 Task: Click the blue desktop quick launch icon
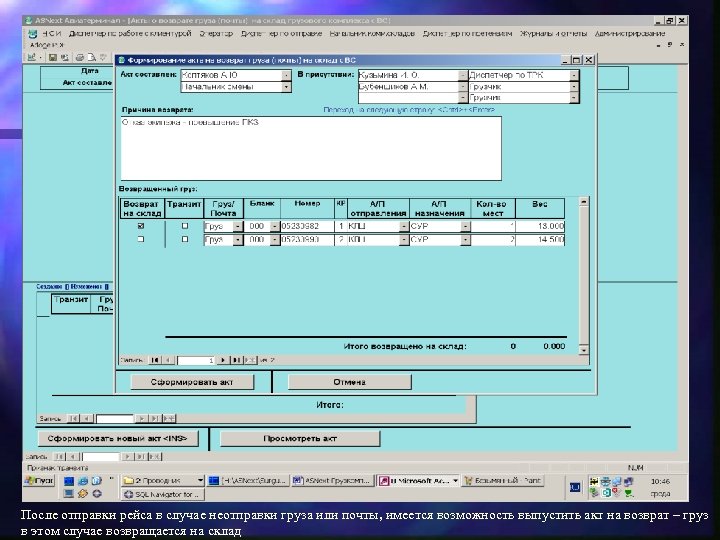pyautogui.click(x=69, y=481)
